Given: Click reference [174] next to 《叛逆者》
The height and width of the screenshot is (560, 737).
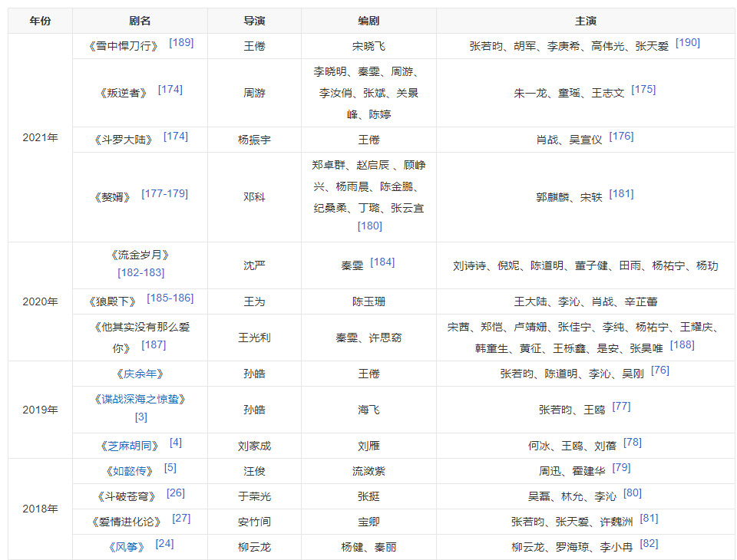Looking at the screenshot, I should pos(170,90).
